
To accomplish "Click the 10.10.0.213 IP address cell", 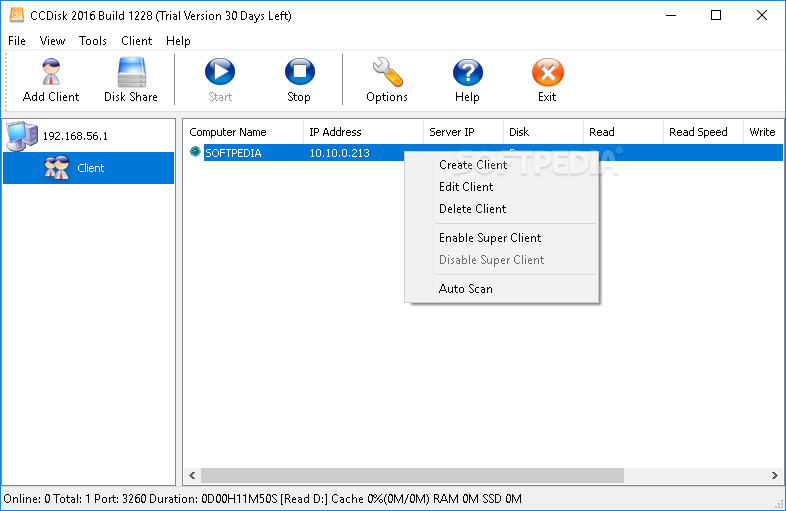I will coord(339,153).
